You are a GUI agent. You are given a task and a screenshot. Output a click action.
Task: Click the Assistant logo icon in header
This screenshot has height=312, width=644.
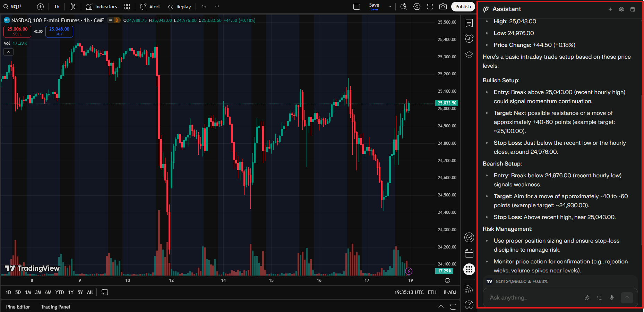tap(486, 9)
